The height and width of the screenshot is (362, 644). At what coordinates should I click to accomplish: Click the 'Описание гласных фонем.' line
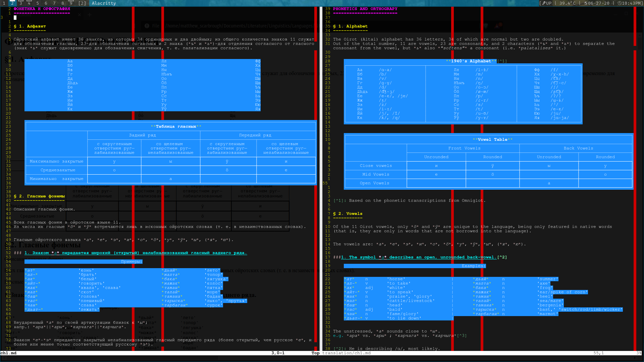[x=44, y=209]
